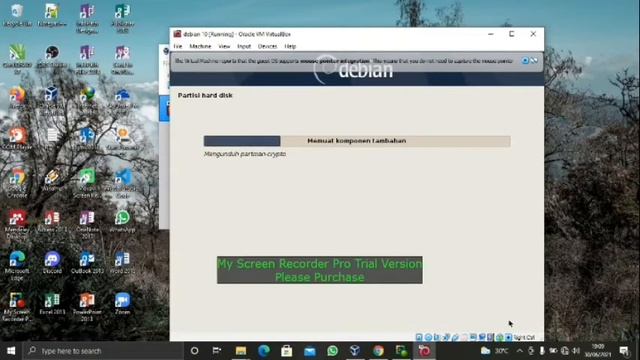Image resolution: width=640 pixels, height=360 pixels.
Task: Open the Help menu in VirtualBox
Action: coord(290,47)
